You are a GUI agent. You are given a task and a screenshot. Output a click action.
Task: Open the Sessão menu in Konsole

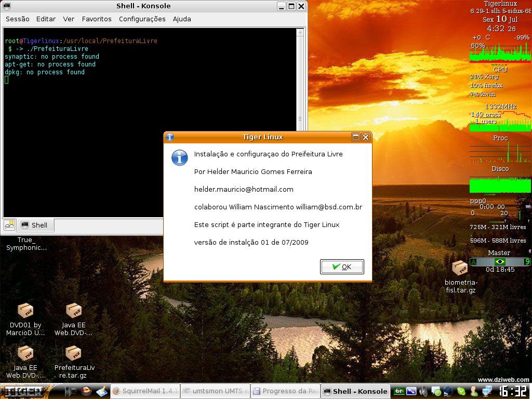[x=18, y=19]
